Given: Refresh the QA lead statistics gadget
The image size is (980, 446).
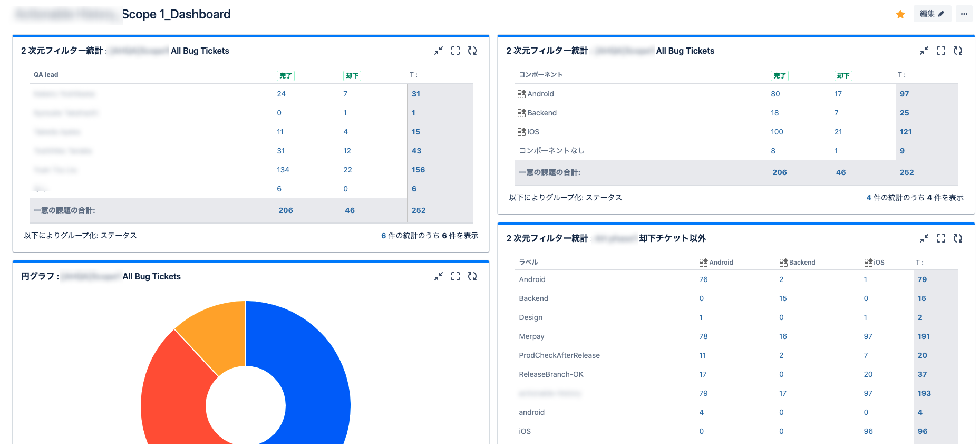Looking at the screenshot, I should (472, 51).
